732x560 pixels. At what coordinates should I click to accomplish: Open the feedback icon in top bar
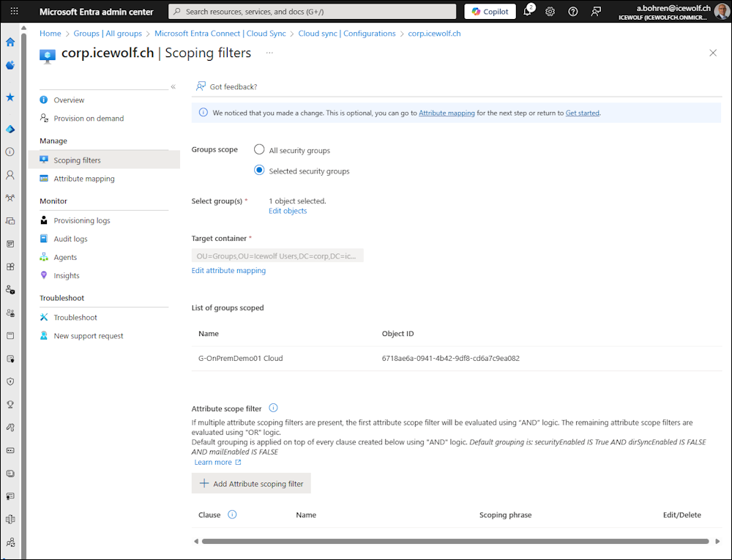(x=596, y=12)
